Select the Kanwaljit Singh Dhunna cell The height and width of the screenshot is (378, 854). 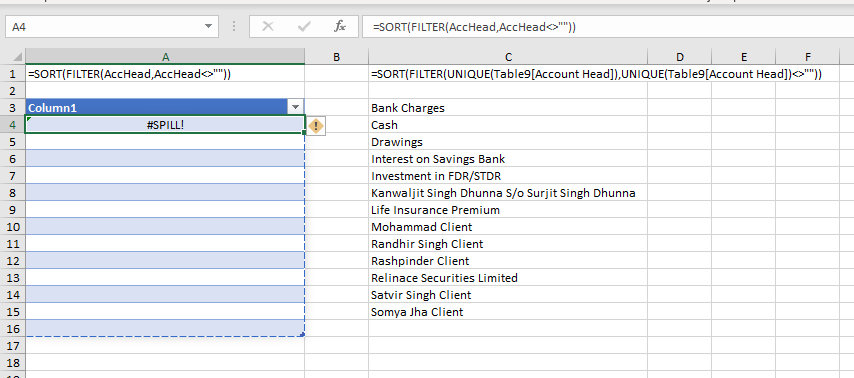(x=508, y=192)
